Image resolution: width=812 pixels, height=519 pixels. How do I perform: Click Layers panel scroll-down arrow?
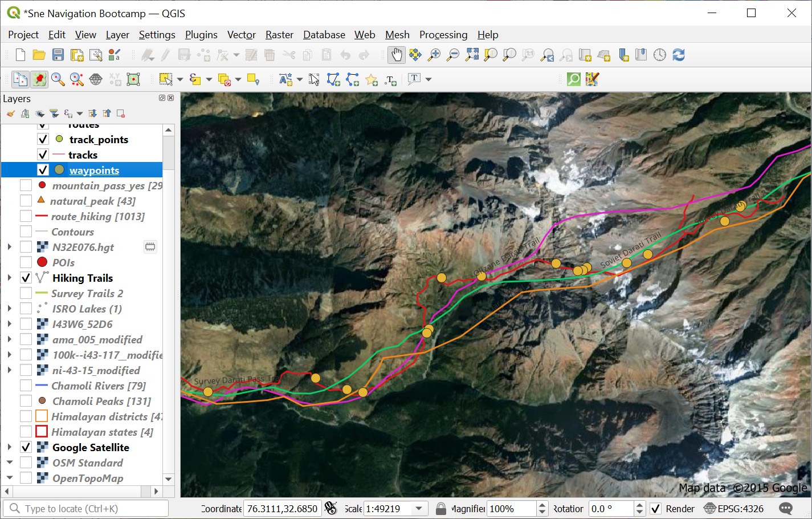(x=168, y=479)
